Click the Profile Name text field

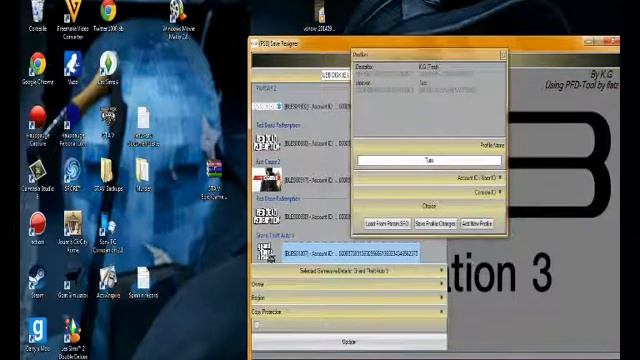click(x=429, y=160)
